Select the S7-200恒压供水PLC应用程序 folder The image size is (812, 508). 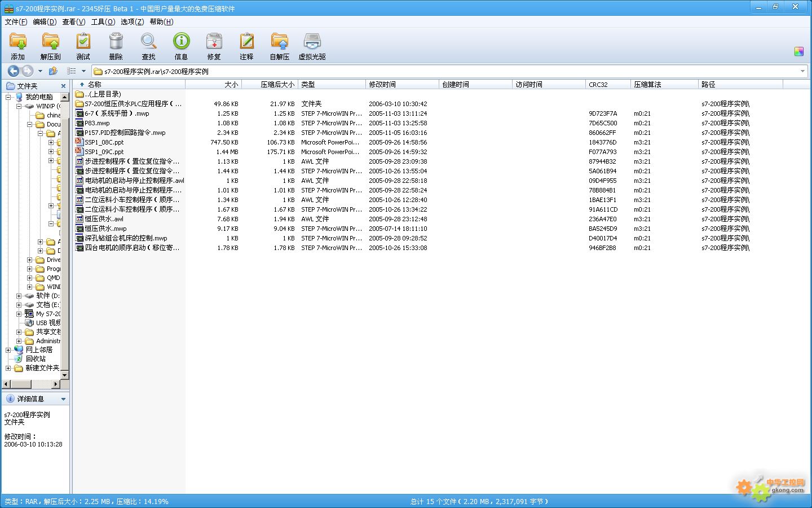(133, 104)
